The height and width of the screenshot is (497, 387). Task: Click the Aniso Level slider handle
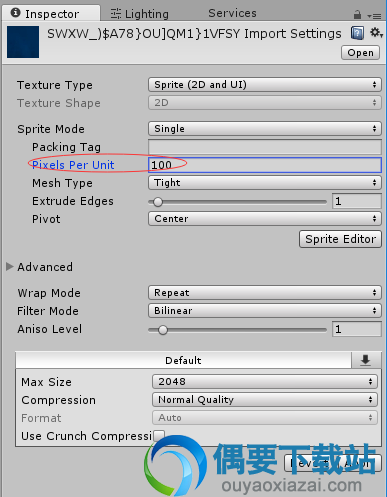pos(163,330)
